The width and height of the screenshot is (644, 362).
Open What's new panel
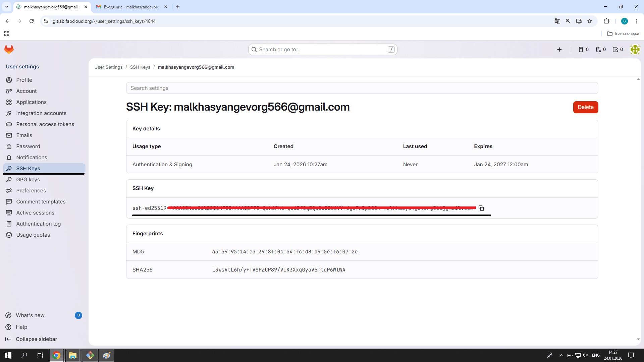click(30, 315)
